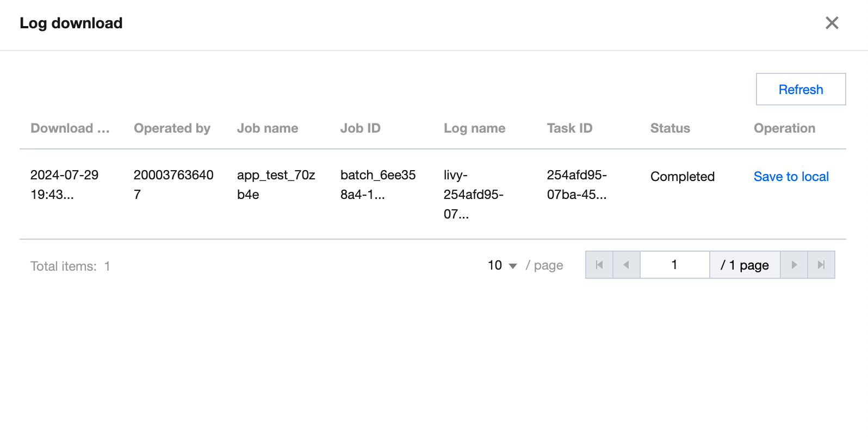Click the Status column header
Screen dimensions: 868x437
(670, 128)
